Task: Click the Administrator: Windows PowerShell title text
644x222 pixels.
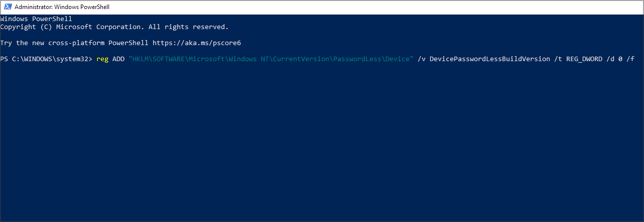Action: (62, 7)
